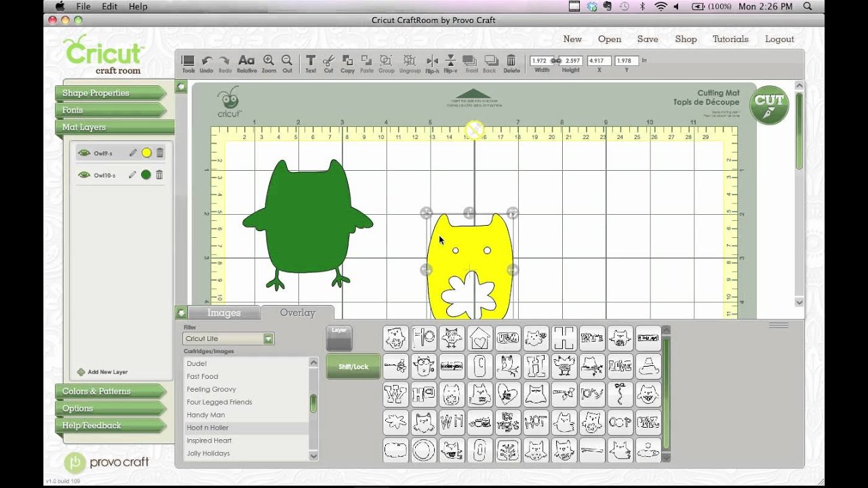868x488 pixels.
Task: Click the Spotlight search icon in menu bar
Action: pos(807,6)
